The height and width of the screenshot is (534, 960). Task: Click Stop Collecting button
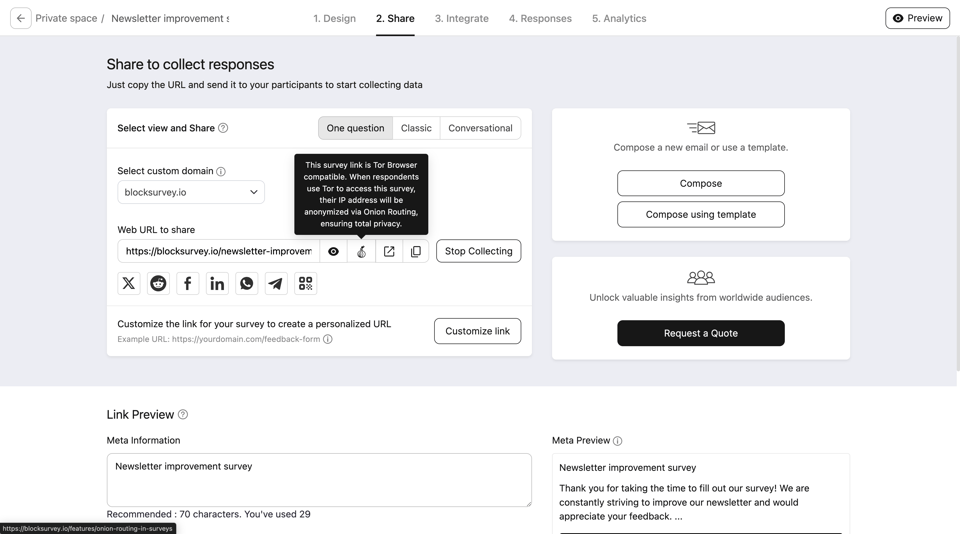(478, 251)
